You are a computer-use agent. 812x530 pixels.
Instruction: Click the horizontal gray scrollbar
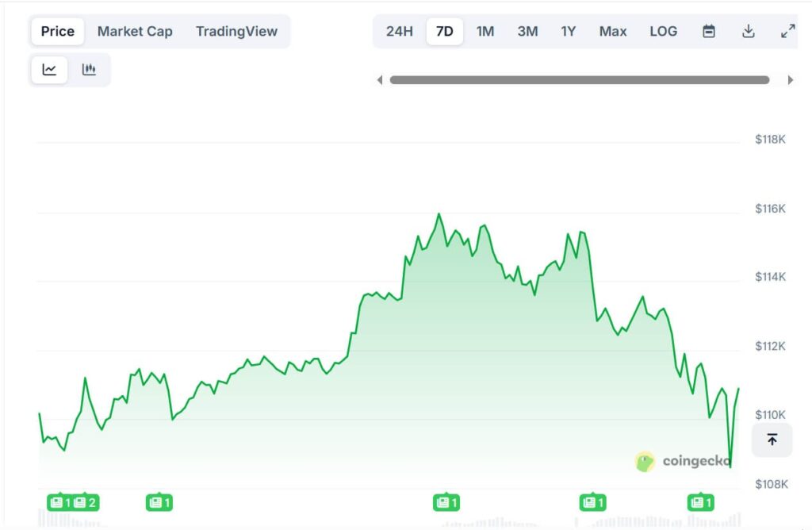coord(579,80)
